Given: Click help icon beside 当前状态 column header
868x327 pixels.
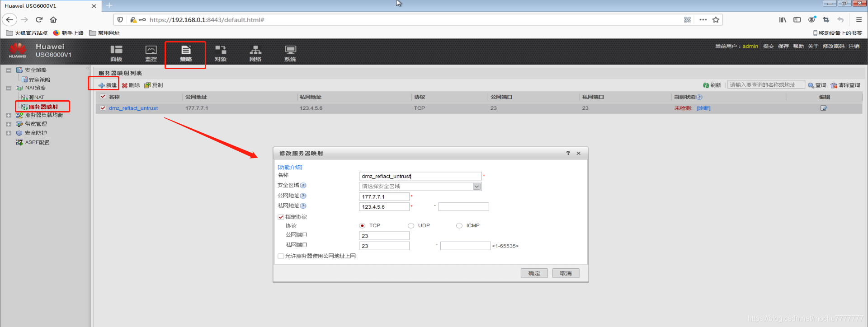Looking at the screenshot, I should (699, 97).
